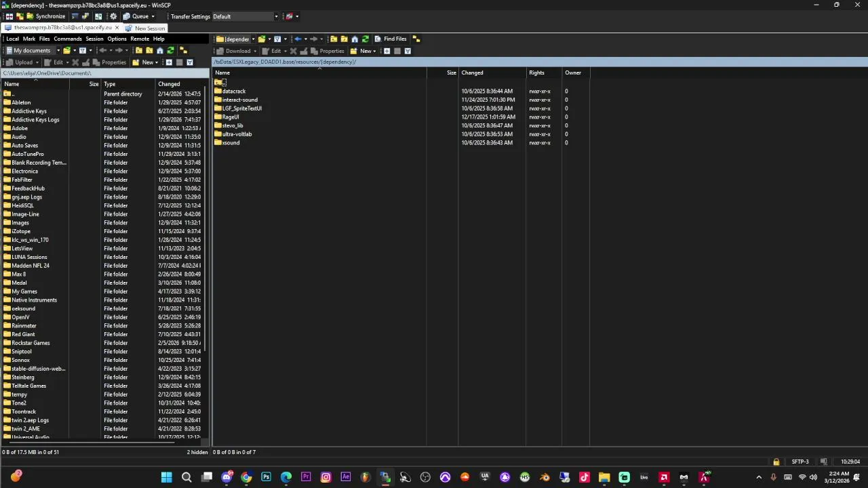The height and width of the screenshot is (488, 868).
Task: Open Photoshop from the taskbar
Action: (x=266, y=477)
